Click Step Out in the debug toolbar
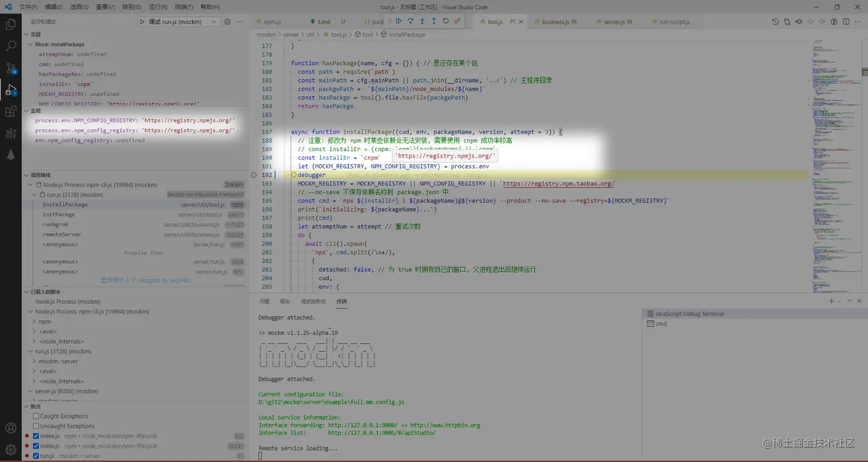 coord(434,21)
